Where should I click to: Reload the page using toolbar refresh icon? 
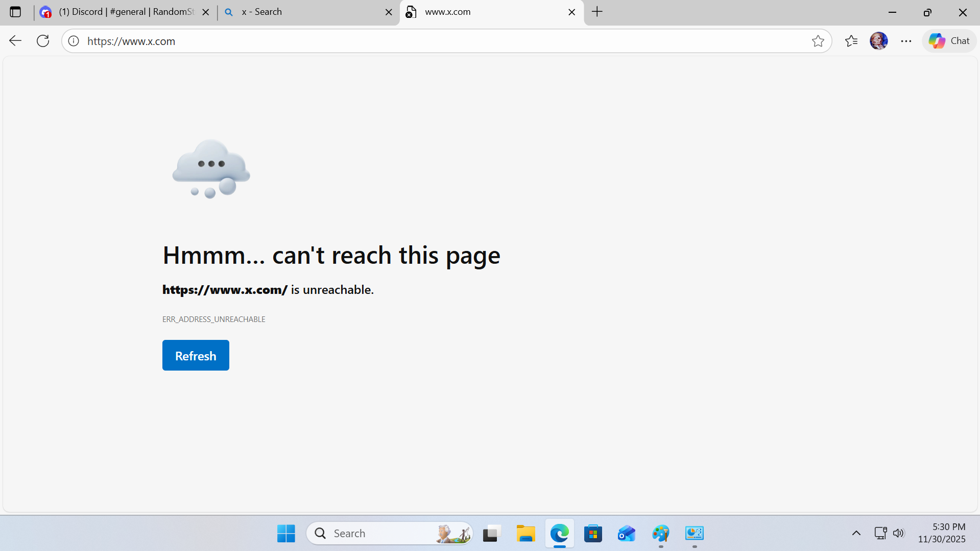pyautogui.click(x=43, y=41)
